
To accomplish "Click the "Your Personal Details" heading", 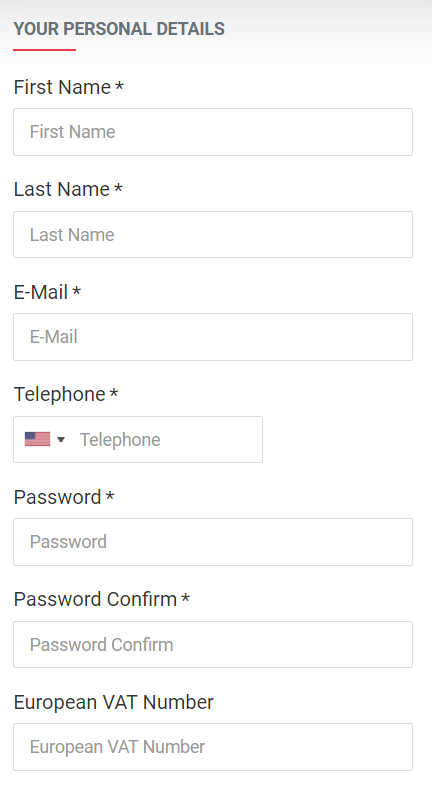I will (x=119, y=29).
